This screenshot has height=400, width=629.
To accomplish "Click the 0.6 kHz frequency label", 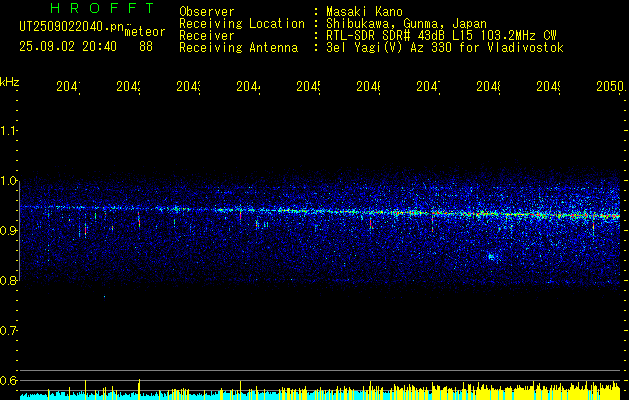I will coord(8,380).
